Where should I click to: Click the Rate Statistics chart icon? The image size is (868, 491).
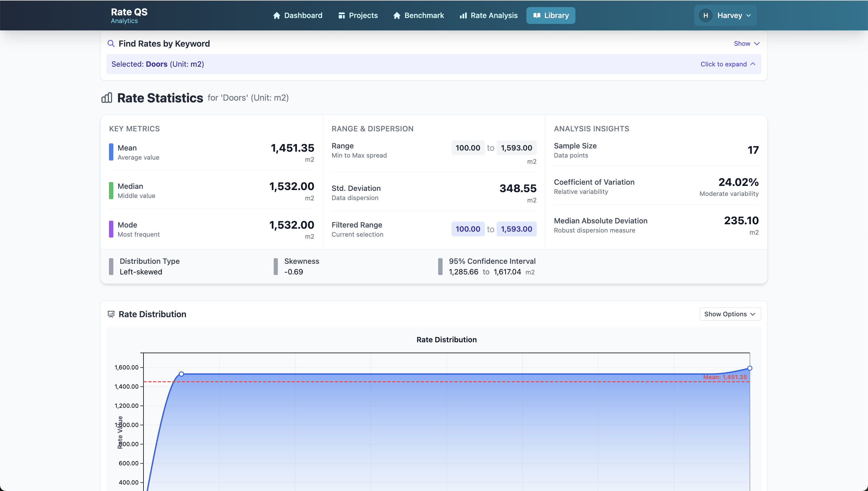click(107, 98)
